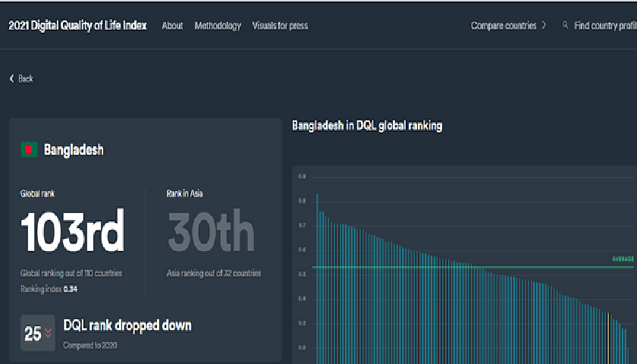Click the 103rd global rank number

pyautogui.click(x=72, y=231)
